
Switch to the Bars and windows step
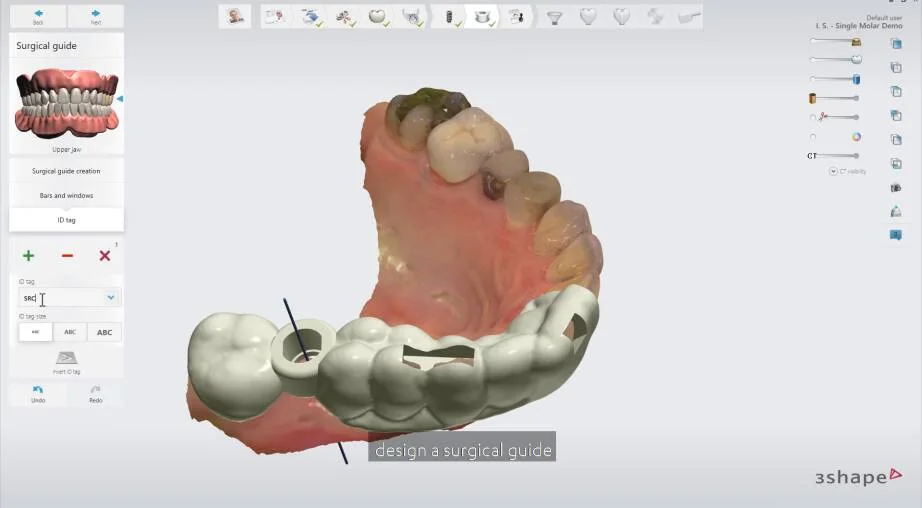66,195
